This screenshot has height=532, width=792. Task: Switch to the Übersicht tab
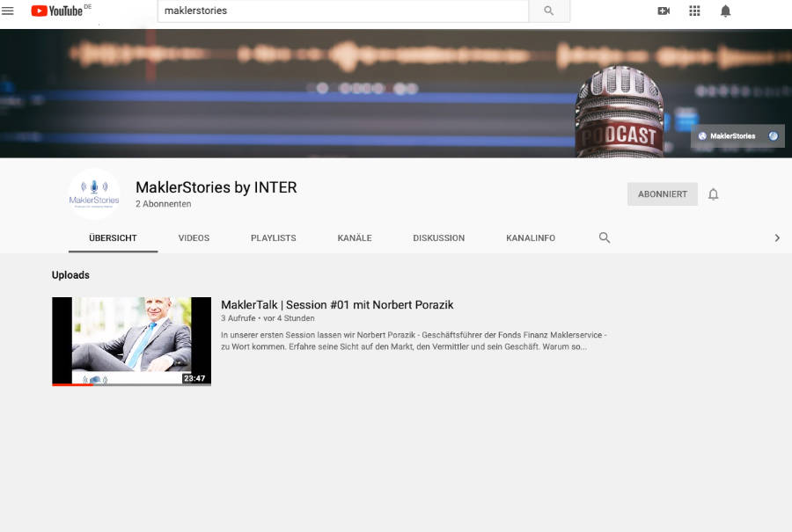point(114,237)
